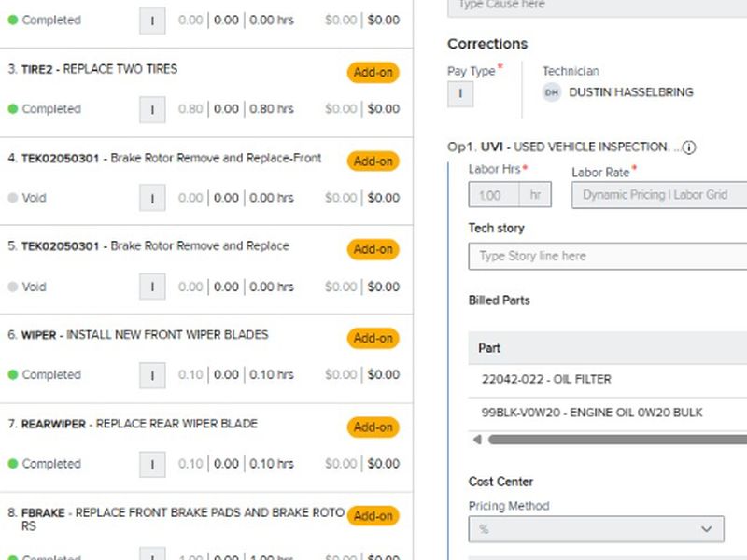
Task: Click the Tech story input field
Action: [x=607, y=256]
